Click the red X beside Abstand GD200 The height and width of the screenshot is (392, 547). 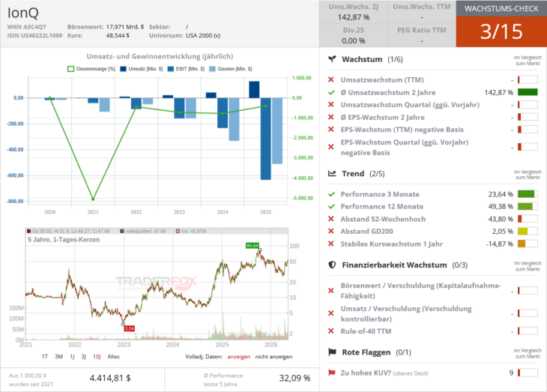pos(331,231)
